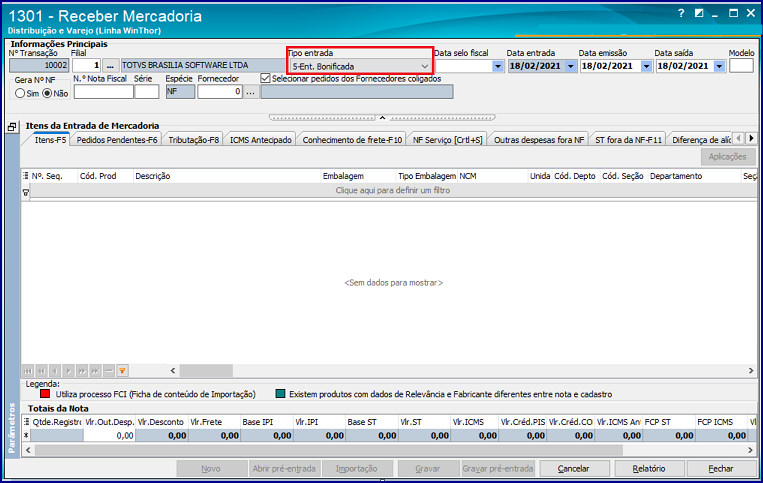Open Outras despesas fora NF tab
Image resolution: width=763 pixels, height=483 pixels.
[x=539, y=140]
